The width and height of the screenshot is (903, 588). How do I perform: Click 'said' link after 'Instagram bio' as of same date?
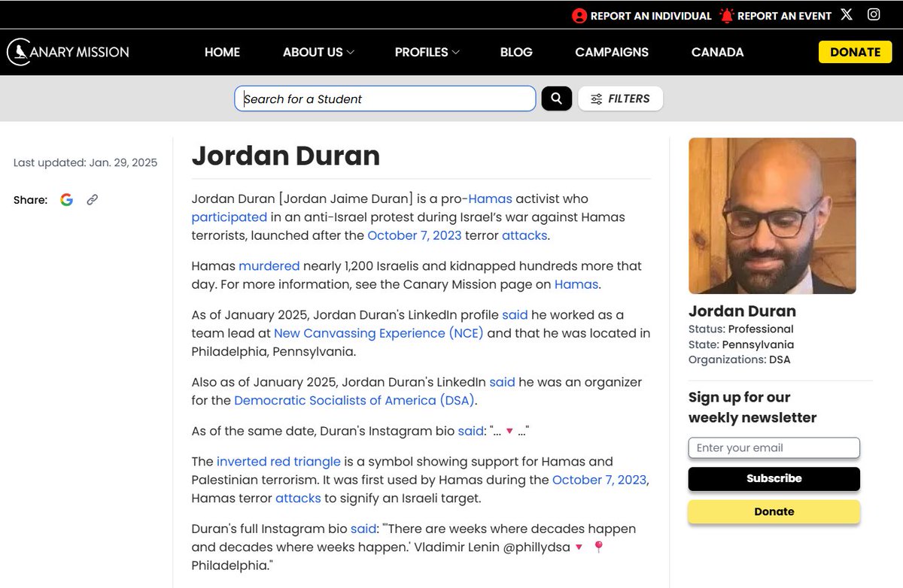pos(471,431)
